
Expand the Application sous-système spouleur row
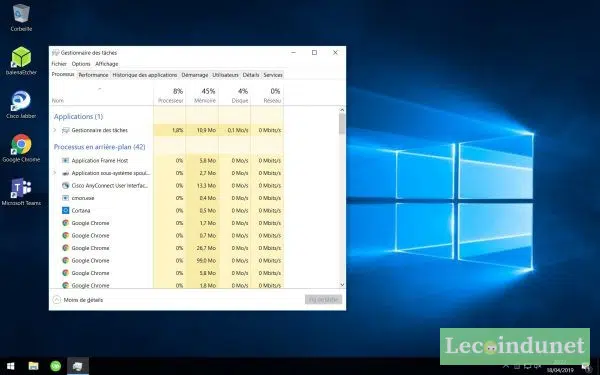pos(54,173)
